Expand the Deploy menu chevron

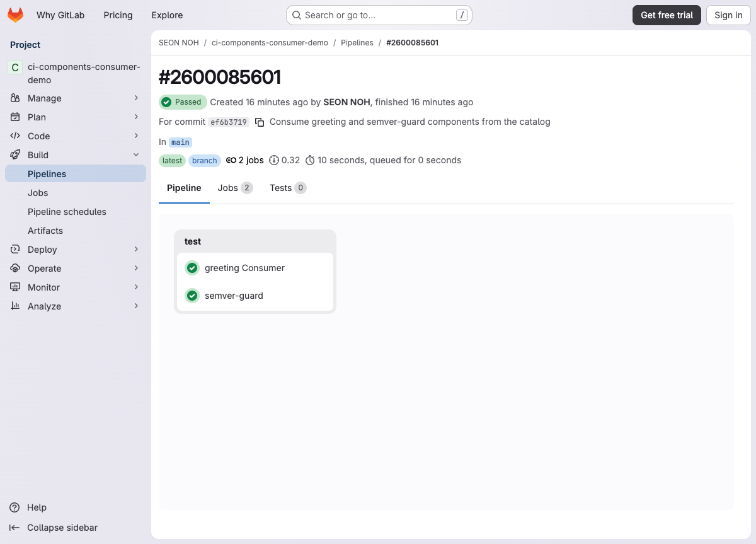click(x=136, y=250)
